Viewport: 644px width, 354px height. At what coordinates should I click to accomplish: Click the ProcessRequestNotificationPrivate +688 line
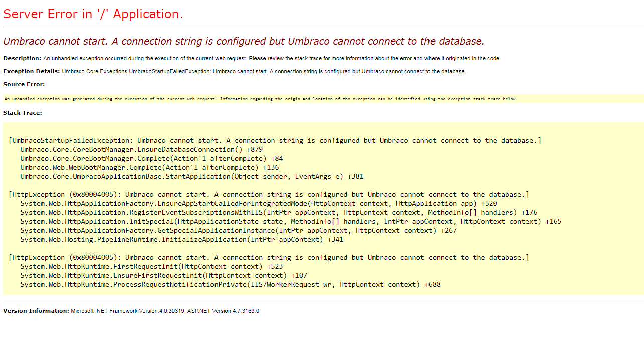(x=231, y=284)
